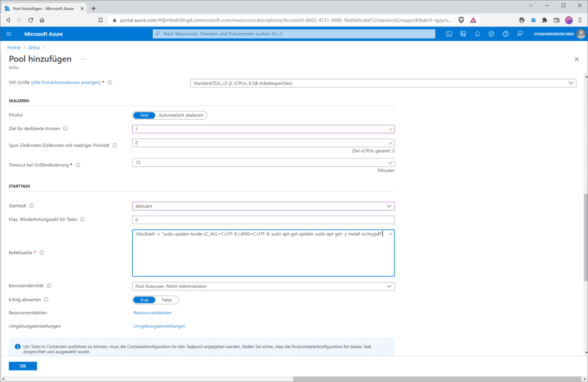Expand the VM-Größe dropdown
Image resolution: width=588 pixels, height=382 pixels.
pyautogui.click(x=383, y=83)
